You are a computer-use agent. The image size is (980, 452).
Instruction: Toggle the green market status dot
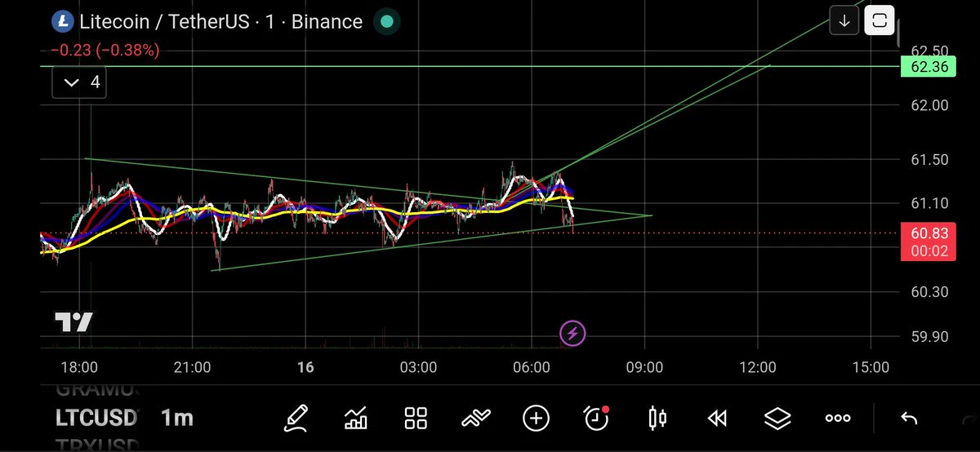387,22
